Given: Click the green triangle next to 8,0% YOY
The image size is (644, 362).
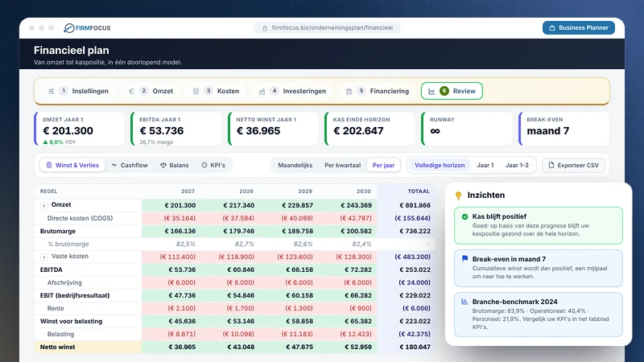Looking at the screenshot, I should click(45, 142).
